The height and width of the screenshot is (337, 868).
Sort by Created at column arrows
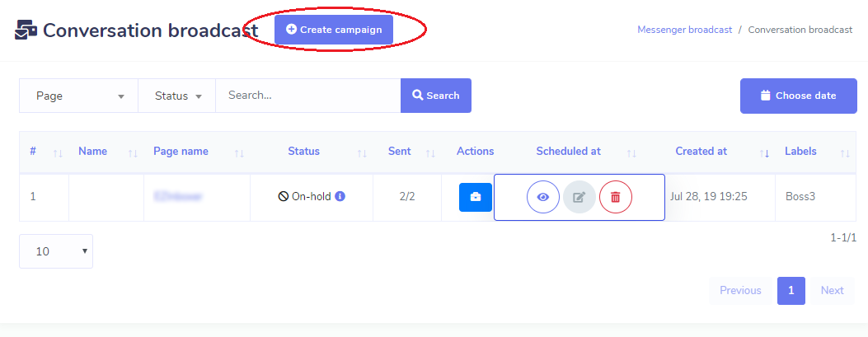pos(764,152)
